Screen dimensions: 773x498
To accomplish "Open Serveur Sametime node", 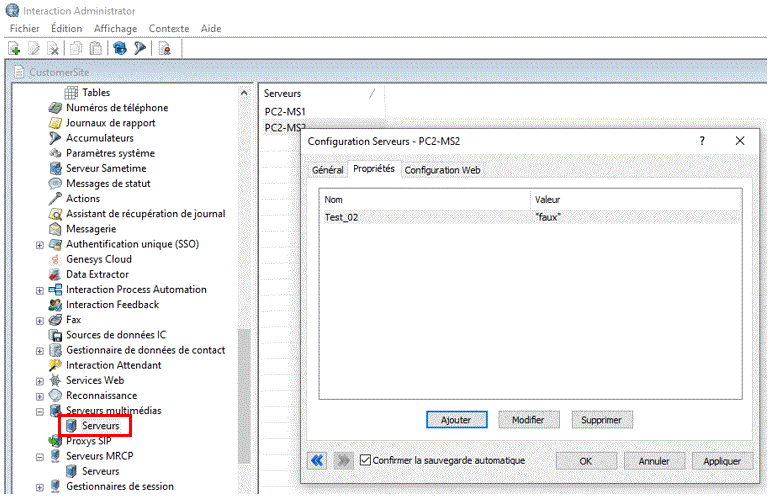I will 106,169.
